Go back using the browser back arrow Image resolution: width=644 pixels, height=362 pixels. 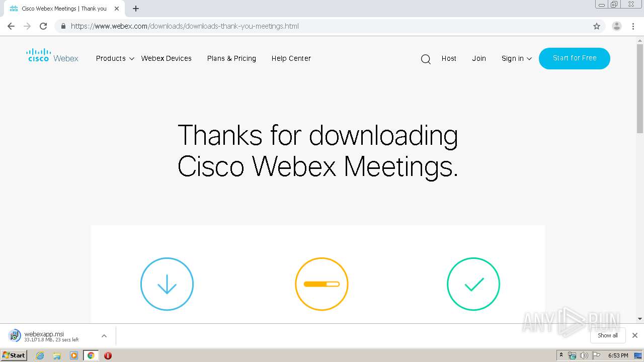coord(11,26)
